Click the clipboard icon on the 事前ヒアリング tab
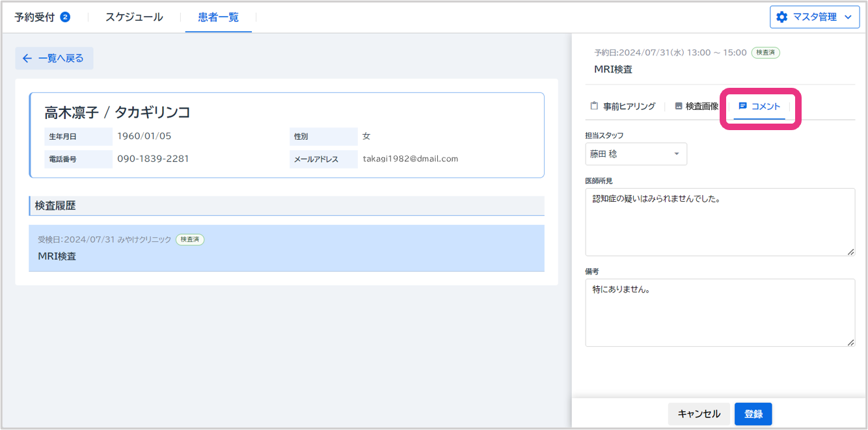This screenshot has width=868, height=430. 593,106
